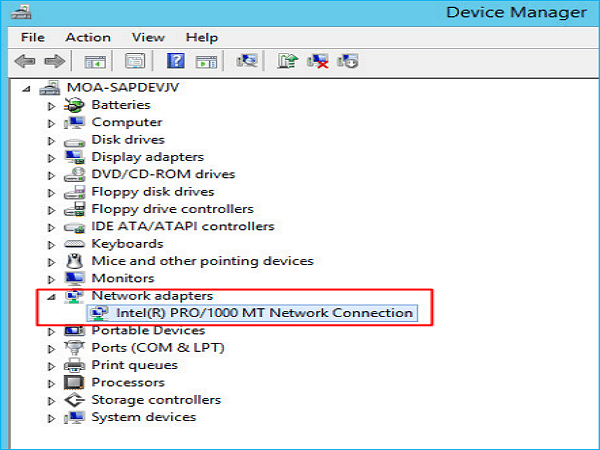Click the Uninstall device red X icon

tap(318, 61)
